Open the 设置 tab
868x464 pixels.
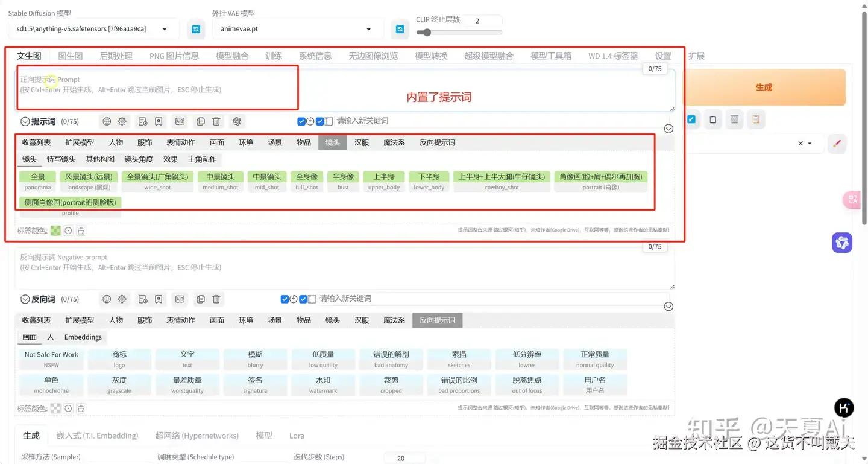(x=663, y=56)
